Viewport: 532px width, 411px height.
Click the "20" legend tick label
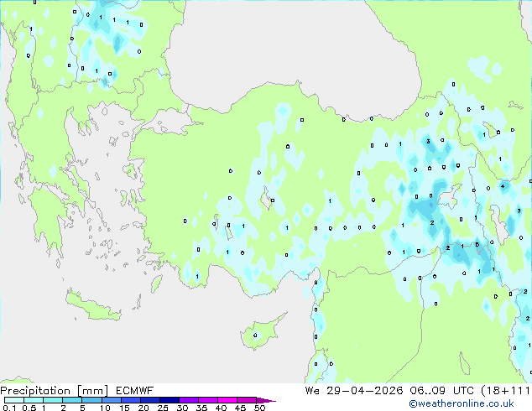143,408
